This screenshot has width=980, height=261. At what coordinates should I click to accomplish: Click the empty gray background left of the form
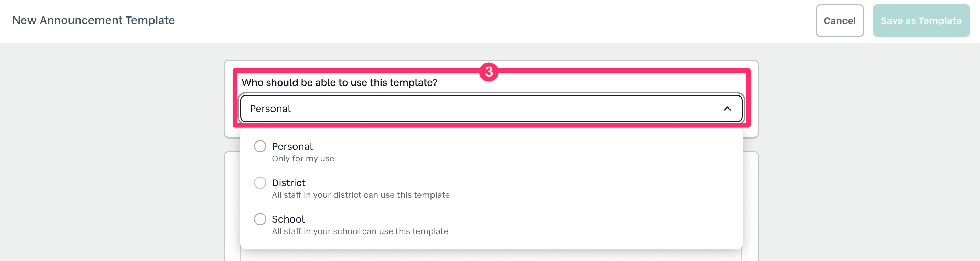[114, 152]
